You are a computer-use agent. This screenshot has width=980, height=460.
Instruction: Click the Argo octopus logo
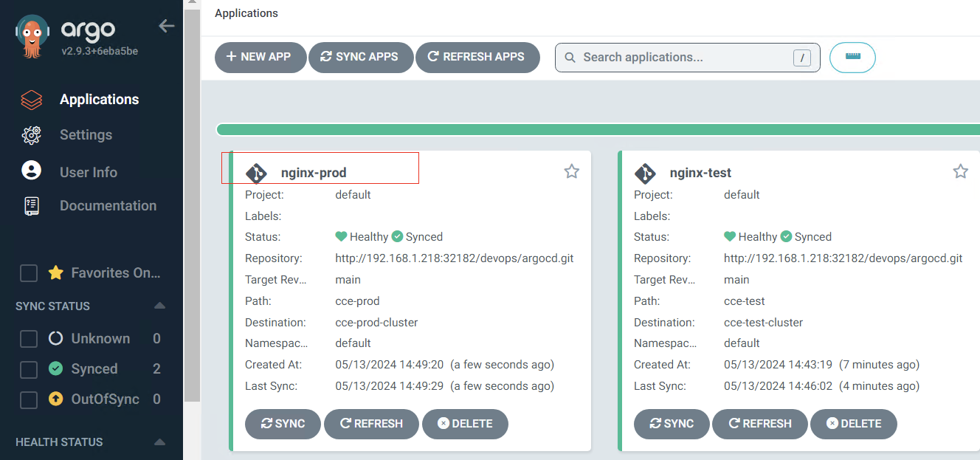pos(32,38)
